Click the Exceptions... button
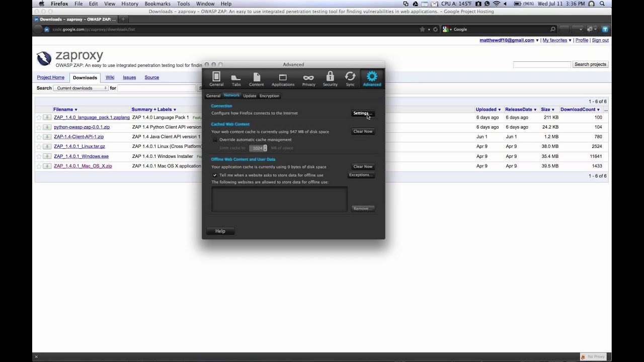 click(361, 175)
